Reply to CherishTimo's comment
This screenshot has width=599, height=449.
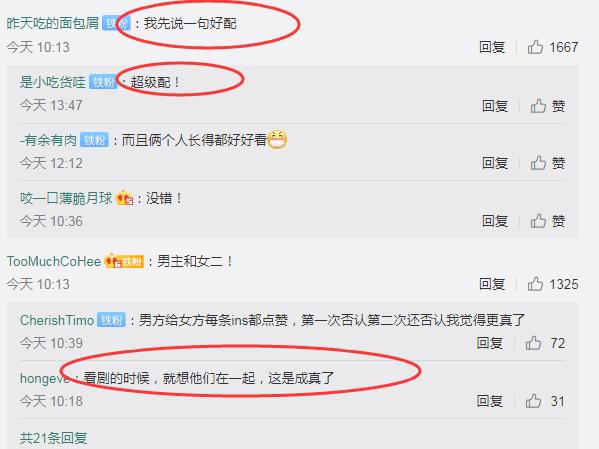tap(489, 343)
